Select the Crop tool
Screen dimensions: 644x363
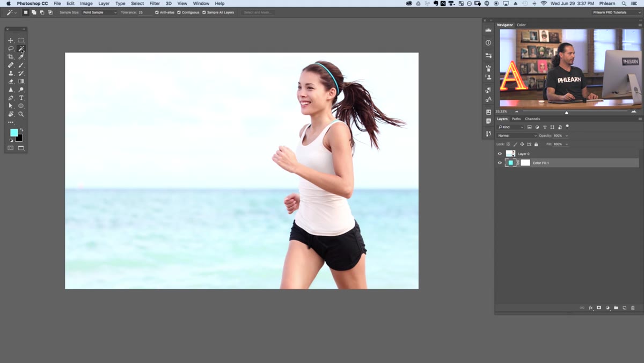[x=10, y=57]
